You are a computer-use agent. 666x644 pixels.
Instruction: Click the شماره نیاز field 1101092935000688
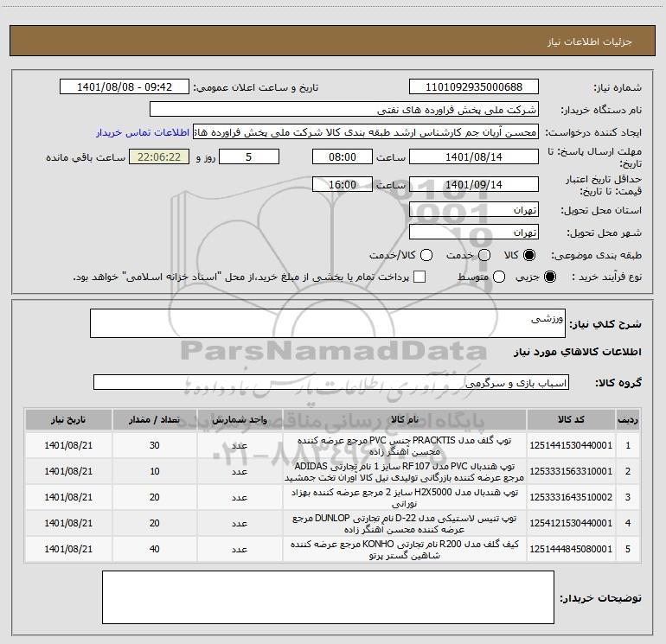(474, 86)
